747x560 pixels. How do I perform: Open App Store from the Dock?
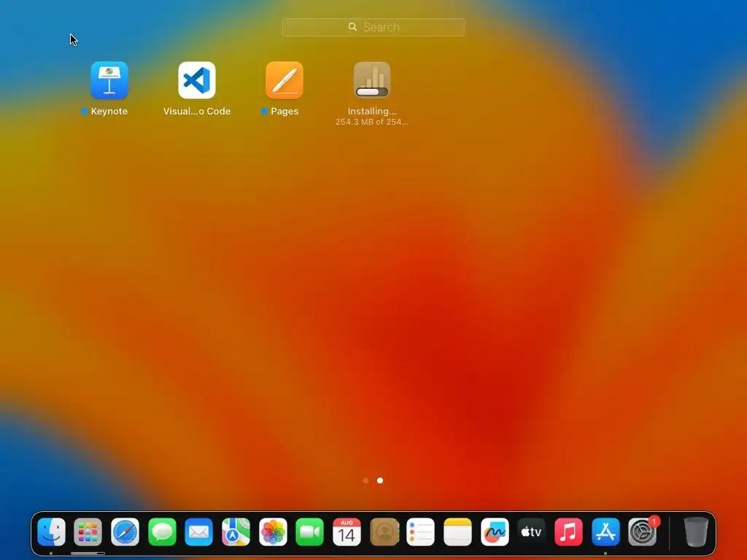(605, 532)
